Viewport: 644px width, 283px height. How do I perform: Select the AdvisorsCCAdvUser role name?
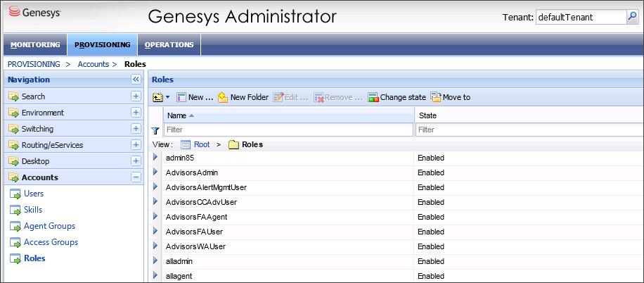click(x=201, y=202)
